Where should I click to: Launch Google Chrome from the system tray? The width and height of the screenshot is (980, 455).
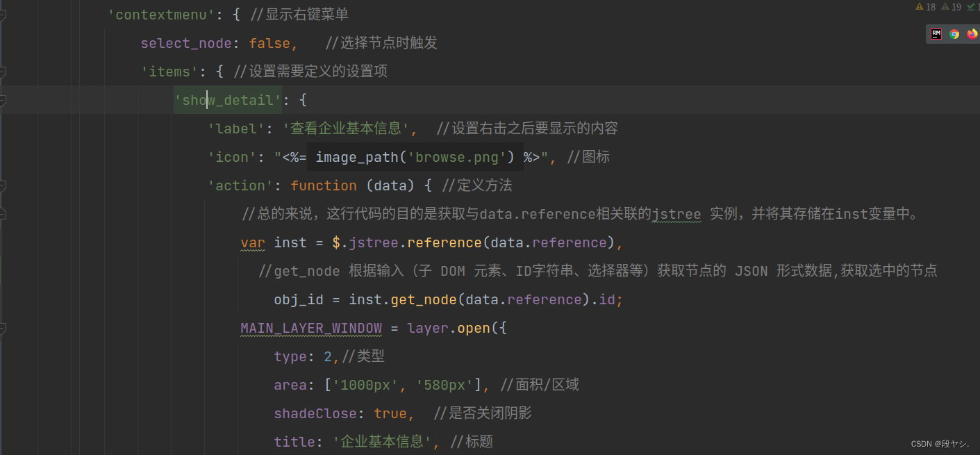[x=954, y=34]
